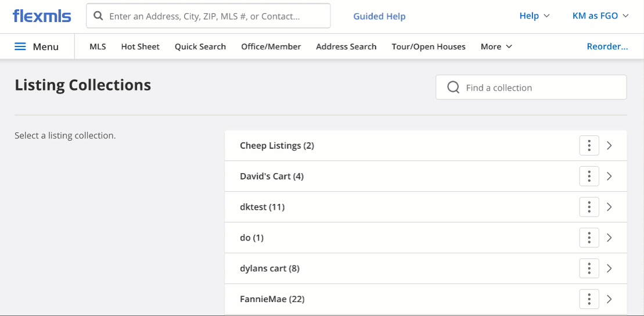Click the Reorder... link
This screenshot has width=644, height=316.
[607, 46]
